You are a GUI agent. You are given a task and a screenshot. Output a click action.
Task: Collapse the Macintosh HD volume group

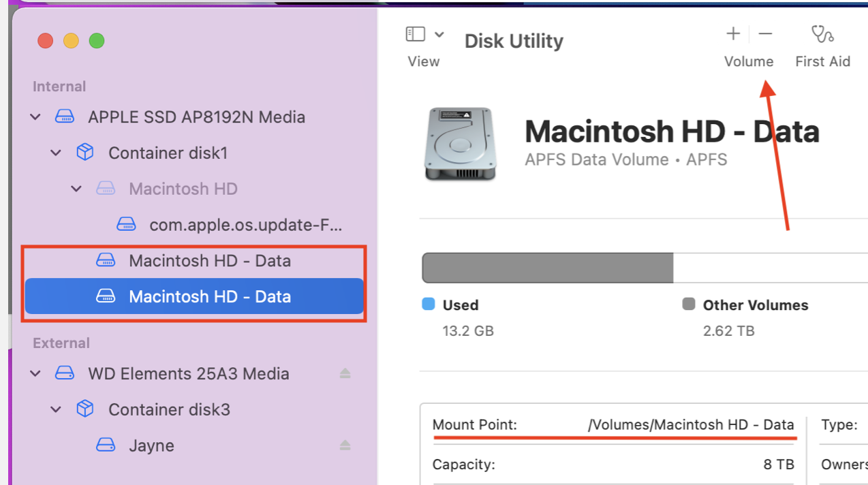point(76,189)
